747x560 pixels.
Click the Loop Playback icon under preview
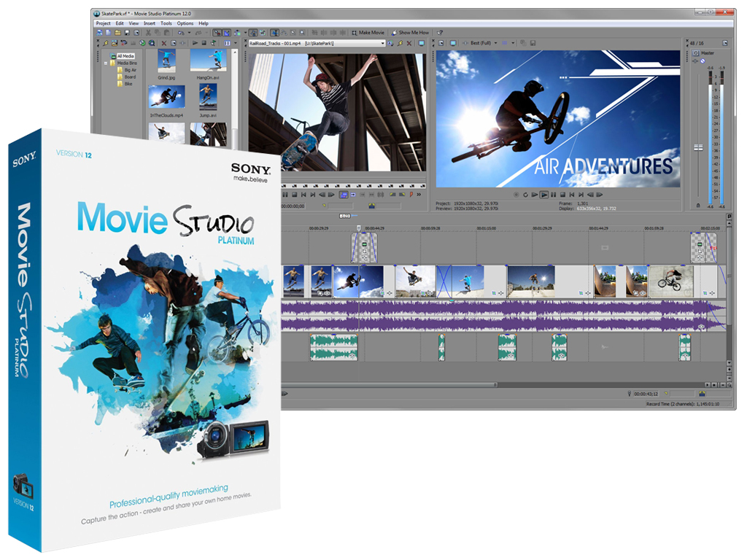[x=525, y=195]
